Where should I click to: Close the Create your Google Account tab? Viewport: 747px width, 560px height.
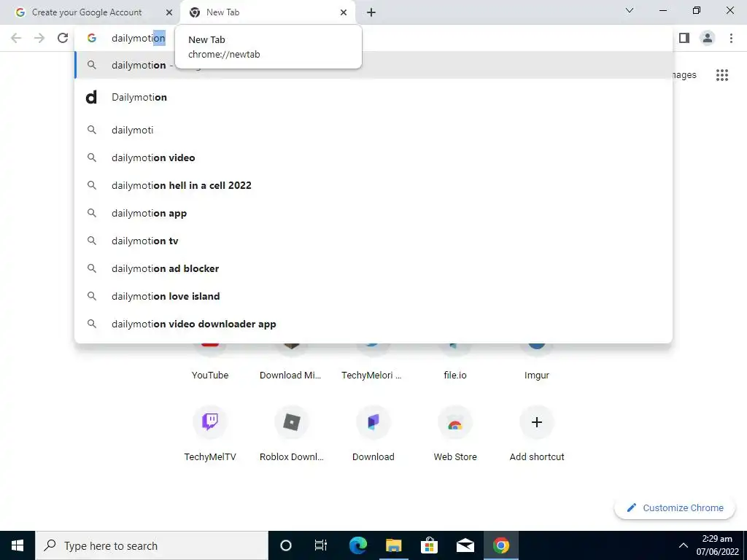[169, 12]
